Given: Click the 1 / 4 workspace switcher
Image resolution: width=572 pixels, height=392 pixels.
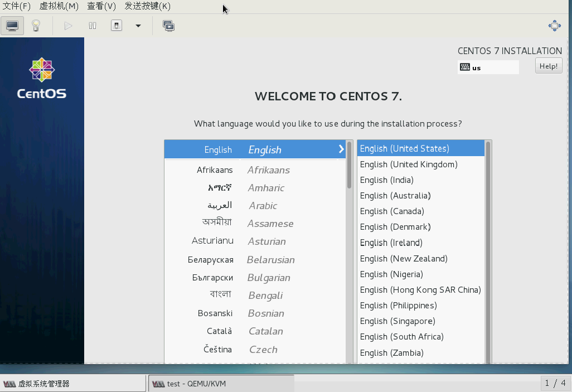Looking at the screenshot, I should [x=555, y=383].
